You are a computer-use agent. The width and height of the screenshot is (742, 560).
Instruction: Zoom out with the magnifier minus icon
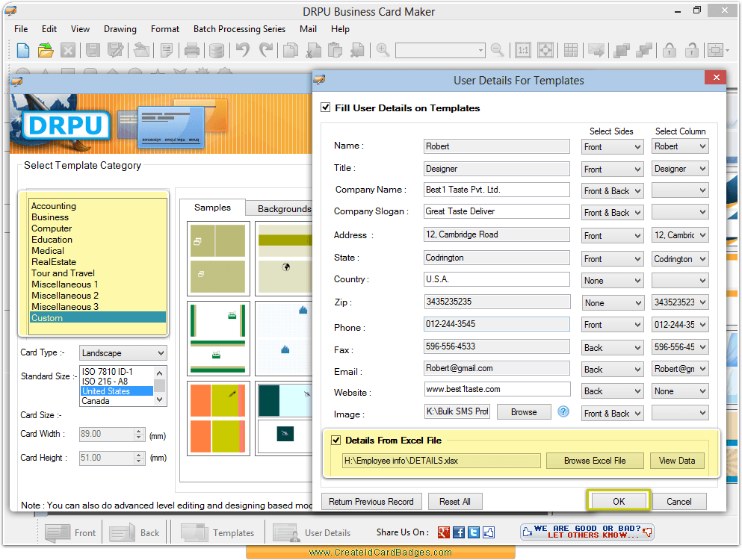pyautogui.click(x=498, y=50)
